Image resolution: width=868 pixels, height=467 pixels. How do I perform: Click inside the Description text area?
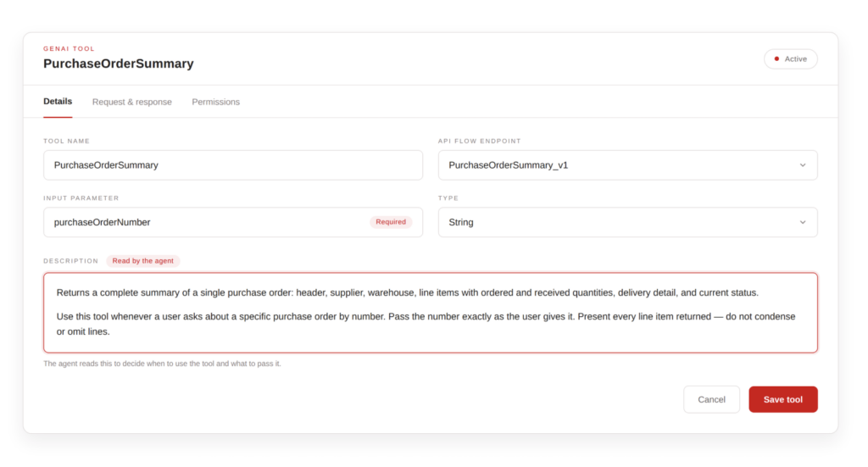tap(430, 313)
